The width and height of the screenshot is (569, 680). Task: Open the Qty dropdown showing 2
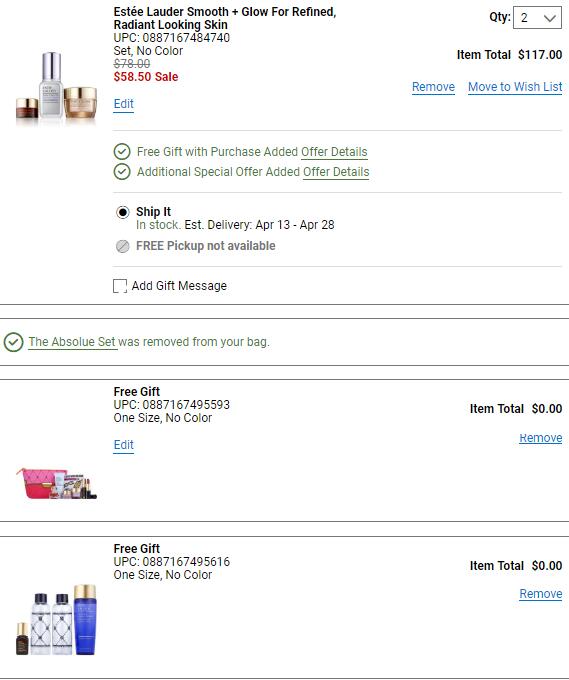537,18
